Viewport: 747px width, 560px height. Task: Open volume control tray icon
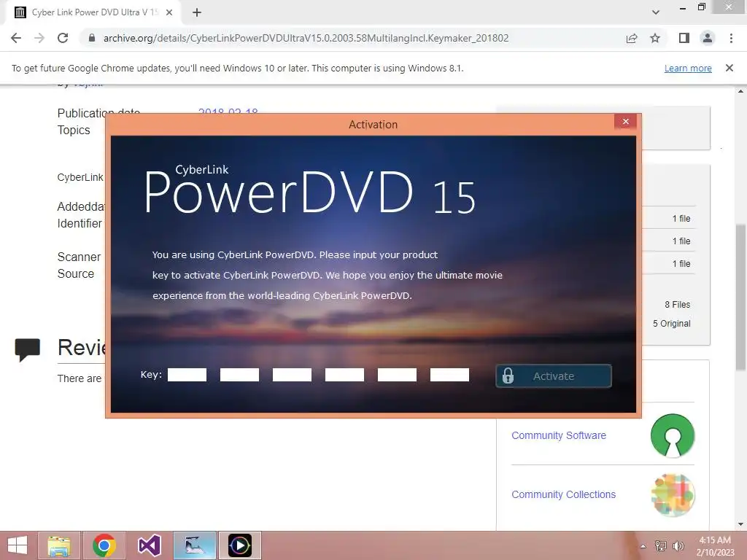pyautogui.click(x=678, y=546)
